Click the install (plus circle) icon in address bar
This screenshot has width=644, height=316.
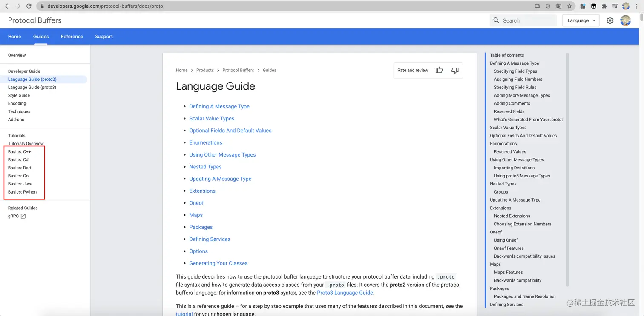click(x=548, y=6)
